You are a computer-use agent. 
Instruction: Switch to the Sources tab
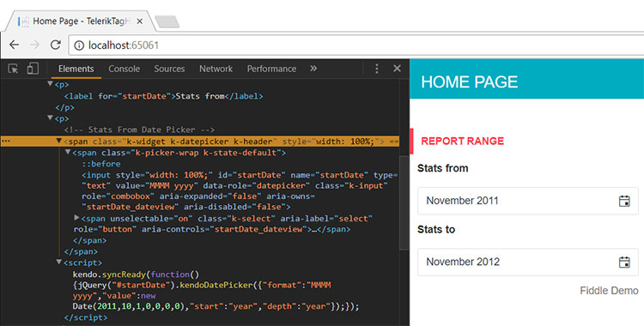click(x=169, y=69)
